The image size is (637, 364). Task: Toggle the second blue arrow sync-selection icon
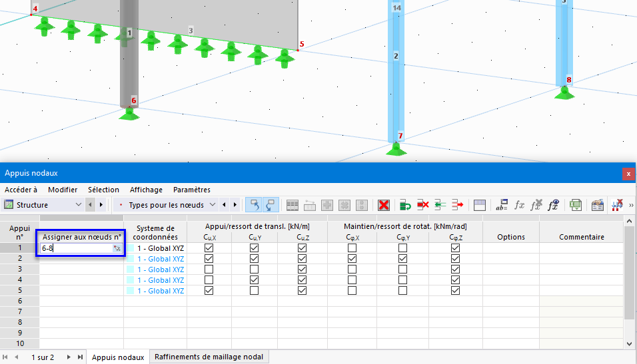[x=271, y=205]
